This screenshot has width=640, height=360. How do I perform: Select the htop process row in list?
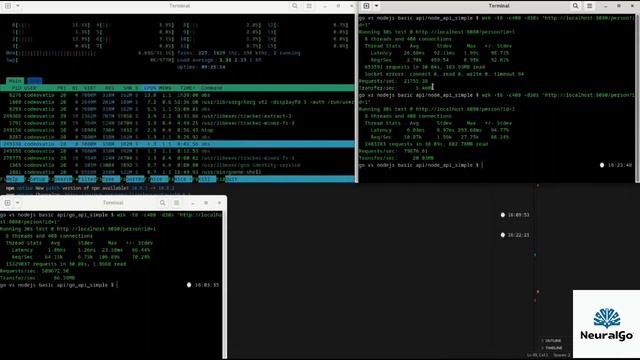click(177, 130)
